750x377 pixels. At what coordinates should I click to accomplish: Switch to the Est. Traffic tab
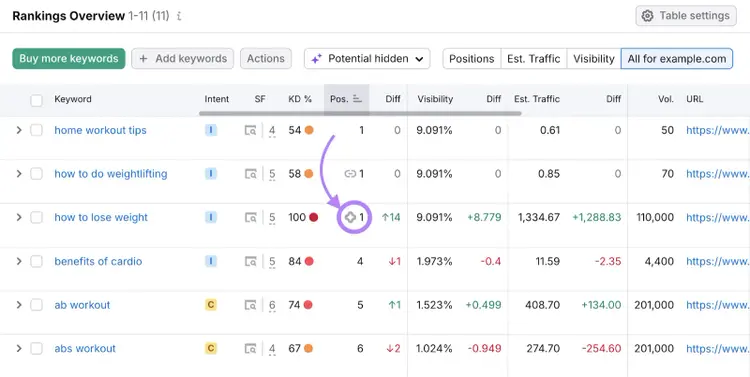pos(534,58)
